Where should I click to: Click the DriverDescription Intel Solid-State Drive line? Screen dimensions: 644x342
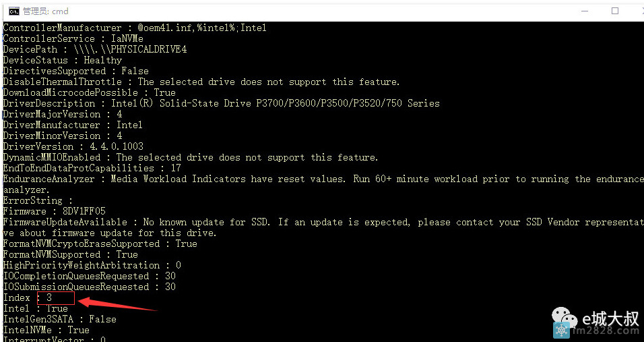(x=221, y=103)
